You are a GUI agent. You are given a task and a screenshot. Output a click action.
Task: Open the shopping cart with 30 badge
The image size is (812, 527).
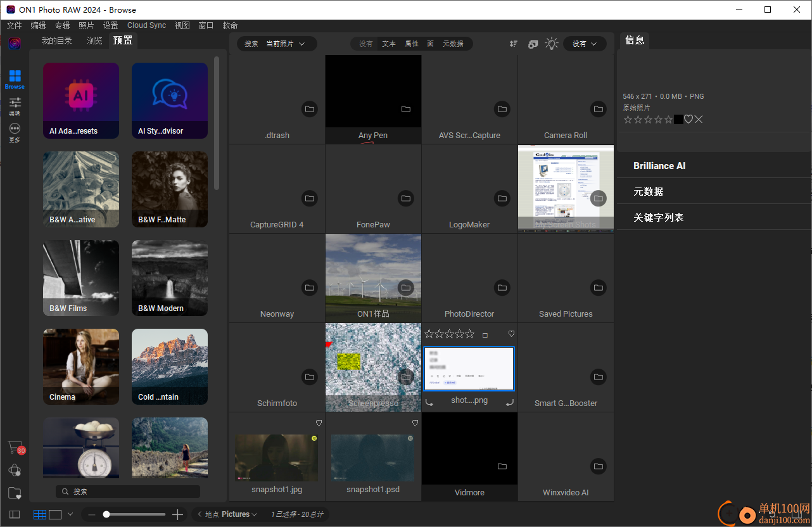click(15, 448)
